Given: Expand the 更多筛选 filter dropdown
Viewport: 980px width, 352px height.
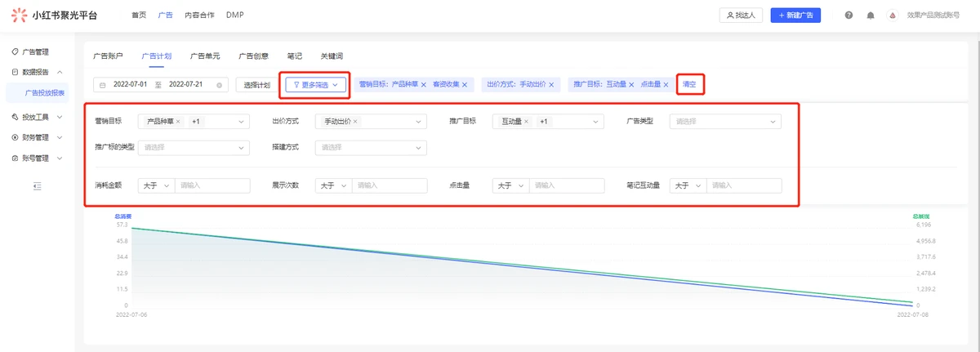Looking at the screenshot, I should tap(314, 85).
